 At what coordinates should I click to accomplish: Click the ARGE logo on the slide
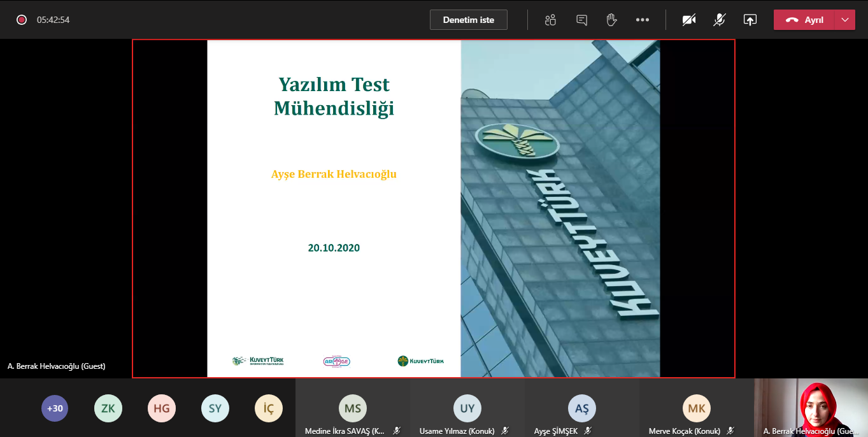coord(336,361)
